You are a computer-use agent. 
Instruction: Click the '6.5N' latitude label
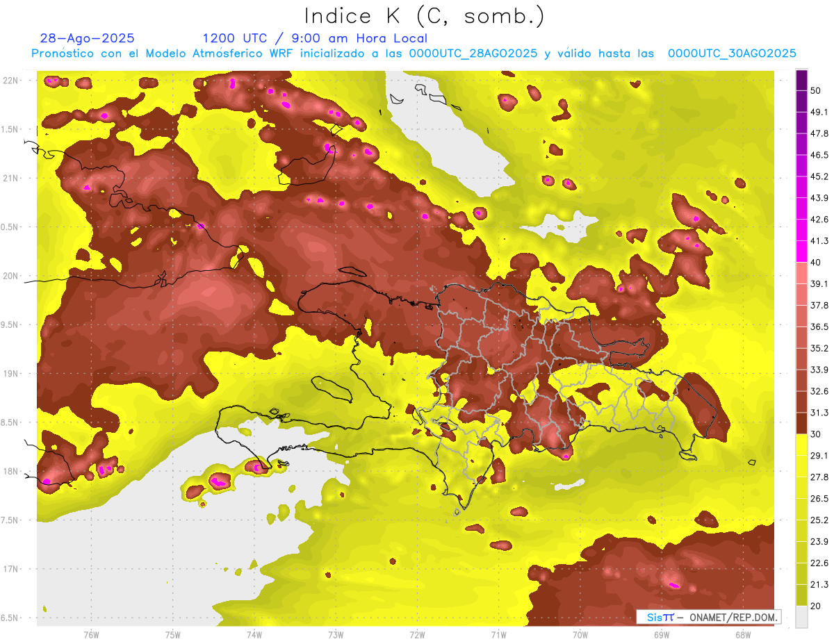pos(10,618)
